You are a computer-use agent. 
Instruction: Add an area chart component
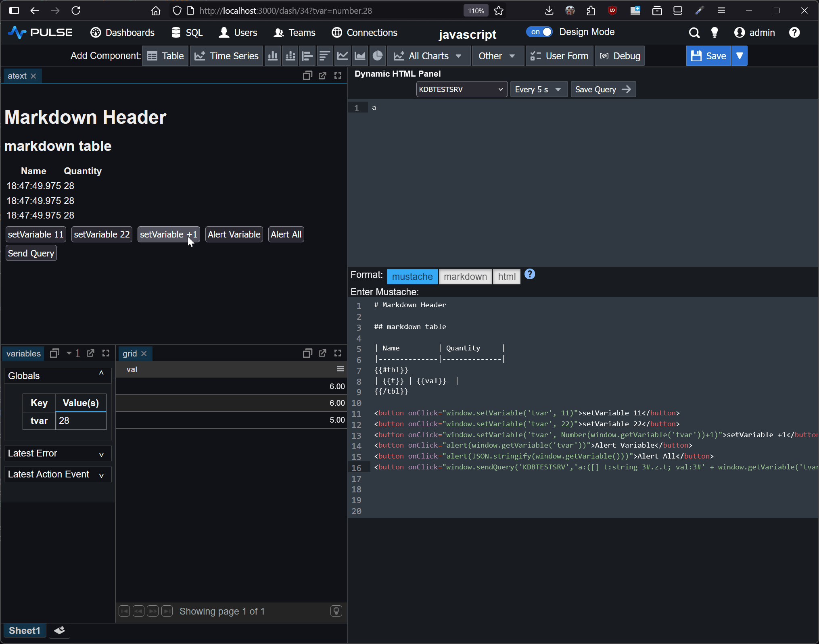(x=360, y=56)
